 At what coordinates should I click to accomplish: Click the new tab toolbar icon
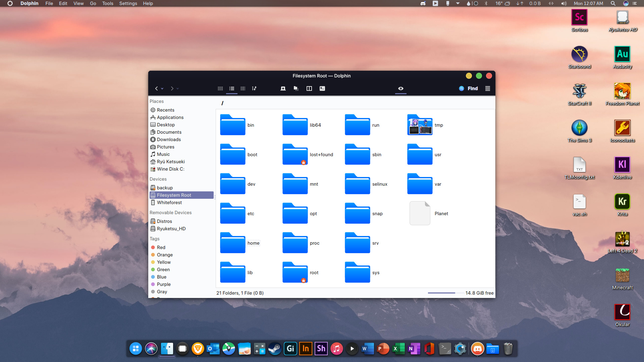pos(283,88)
